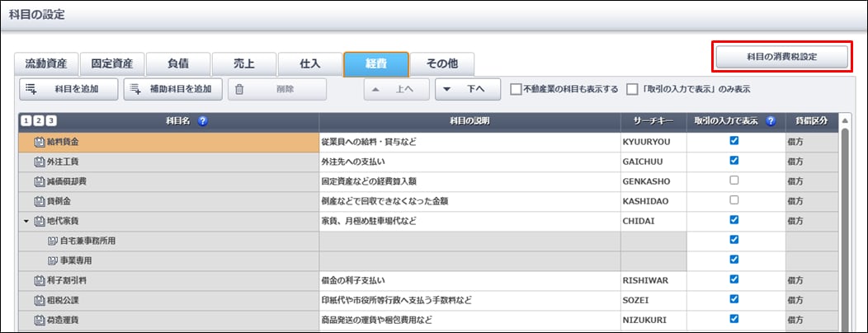868x333 pixels.
Task: Select search key RISHIWAR
Action: [653, 280]
